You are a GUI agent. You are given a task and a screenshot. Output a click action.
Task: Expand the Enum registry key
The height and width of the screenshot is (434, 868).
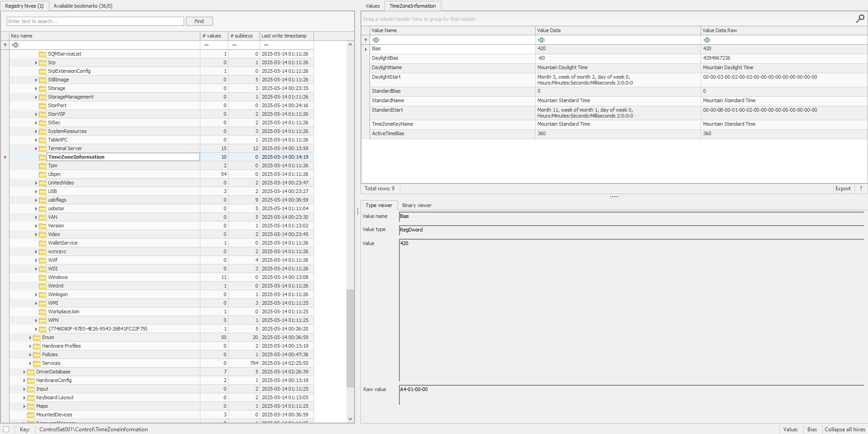(30, 338)
